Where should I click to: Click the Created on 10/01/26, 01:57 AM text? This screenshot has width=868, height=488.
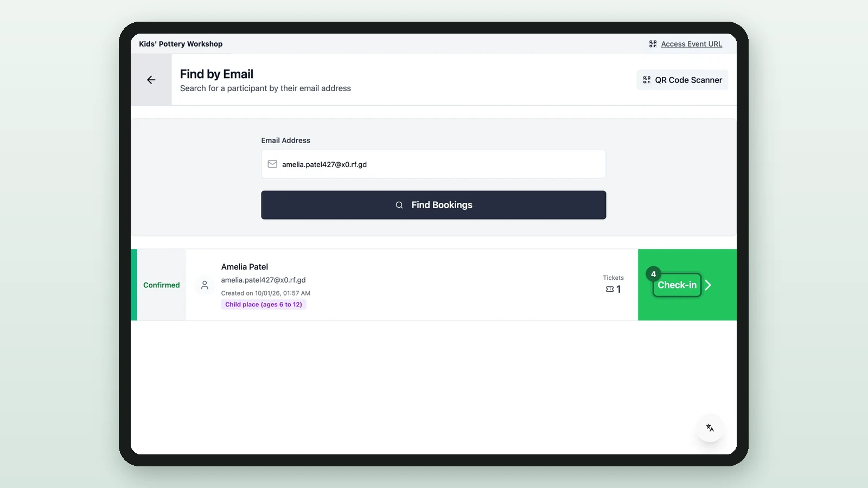[265, 293]
